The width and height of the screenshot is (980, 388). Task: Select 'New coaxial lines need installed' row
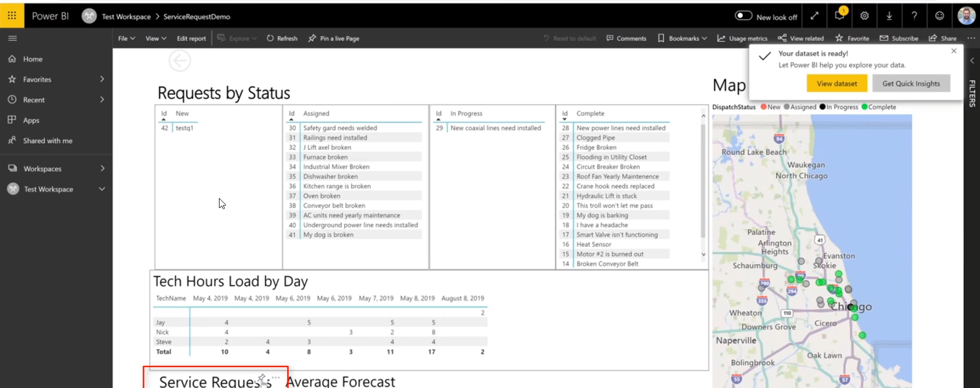490,128
